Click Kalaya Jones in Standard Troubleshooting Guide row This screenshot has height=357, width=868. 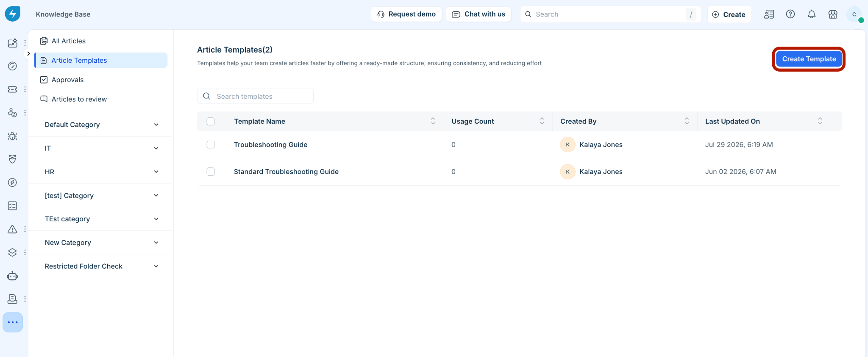coord(601,172)
